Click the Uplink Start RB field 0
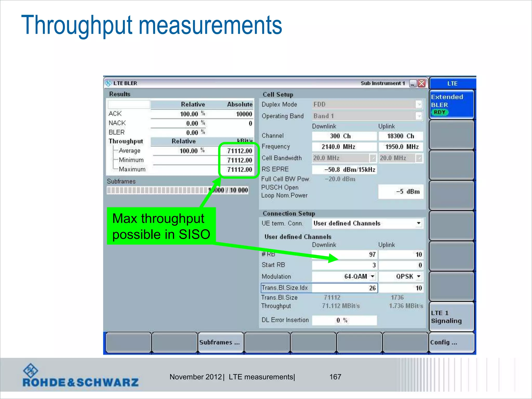This screenshot has width=532, height=399. [401, 265]
